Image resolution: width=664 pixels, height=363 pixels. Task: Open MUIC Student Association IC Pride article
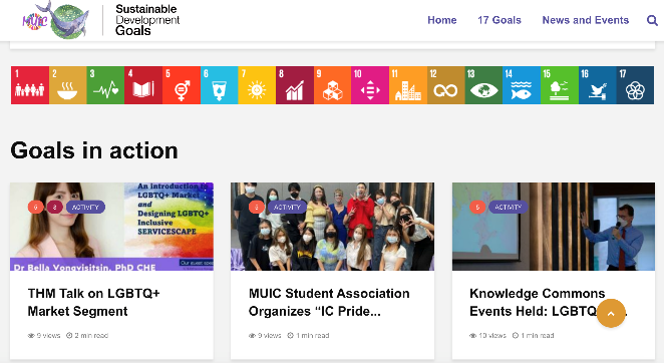(x=329, y=302)
